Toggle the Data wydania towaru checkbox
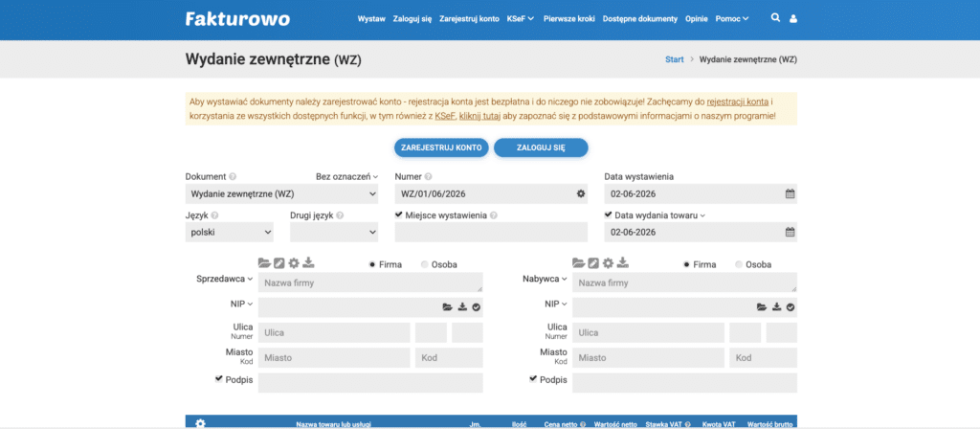The height and width of the screenshot is (429, 980). [608, 214]
